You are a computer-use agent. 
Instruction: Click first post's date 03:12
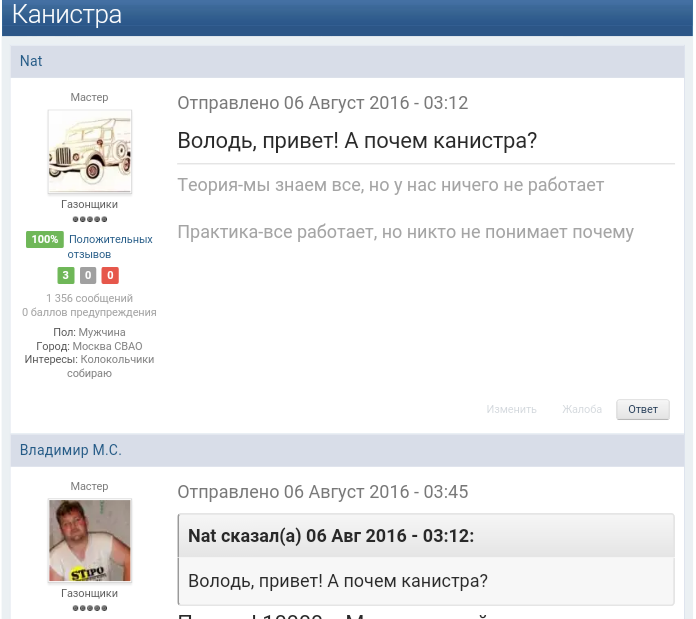point(322,103)
